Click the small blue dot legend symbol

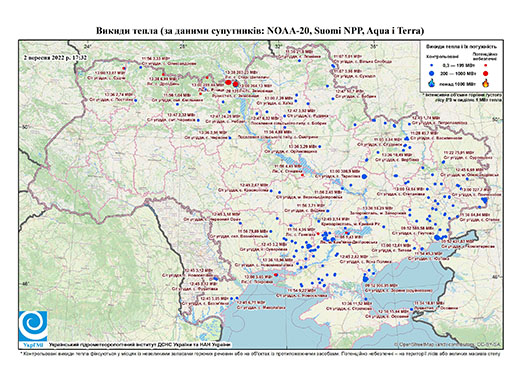432,66
